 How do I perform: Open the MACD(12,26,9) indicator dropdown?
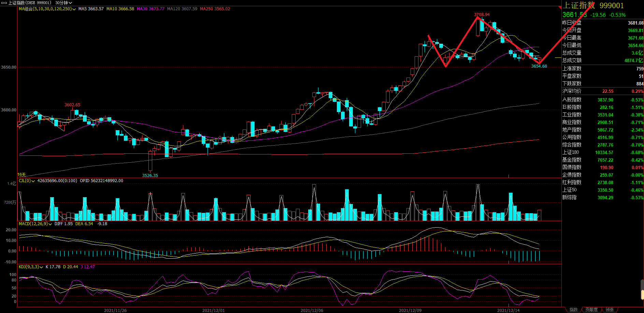50,224
